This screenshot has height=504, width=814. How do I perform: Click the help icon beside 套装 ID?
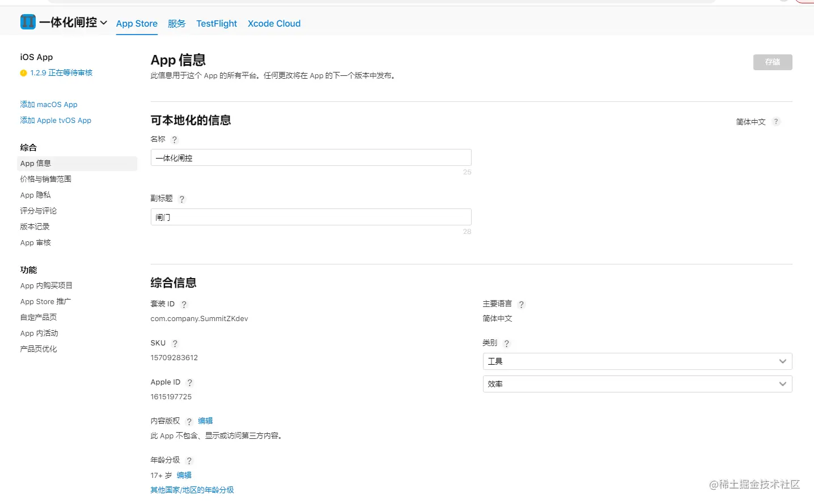tap(185, 304)
